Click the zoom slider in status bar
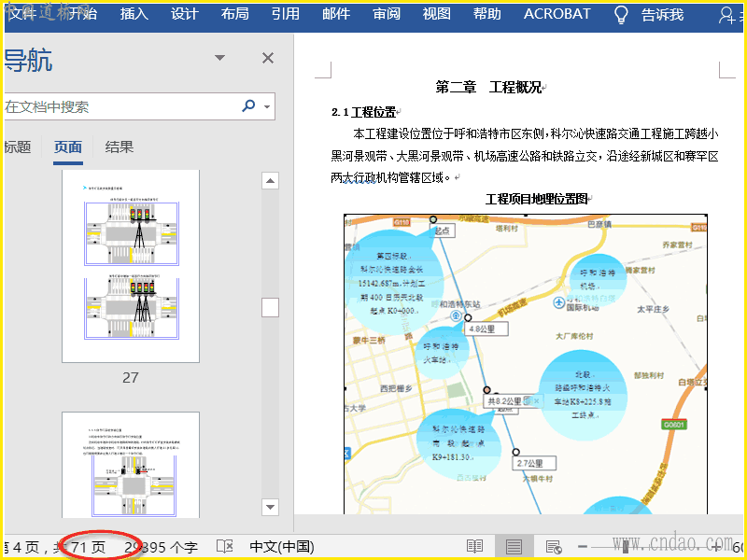 coord(644,547)
